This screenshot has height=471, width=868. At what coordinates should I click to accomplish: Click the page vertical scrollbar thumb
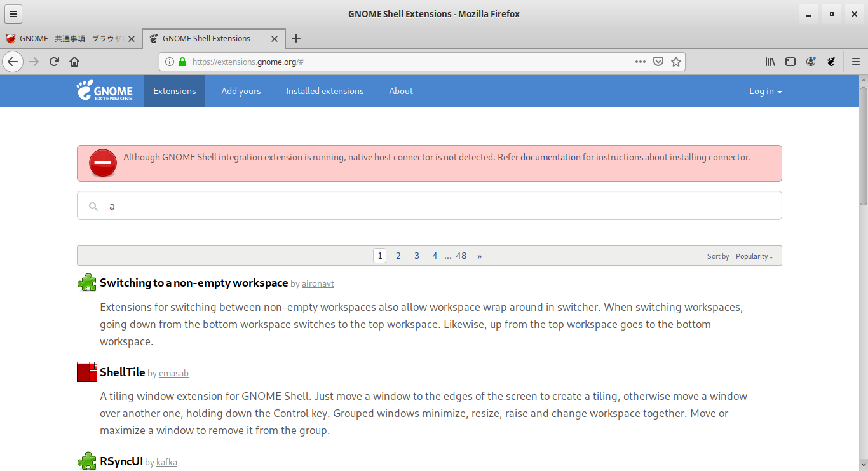click(x=864, y=145)
